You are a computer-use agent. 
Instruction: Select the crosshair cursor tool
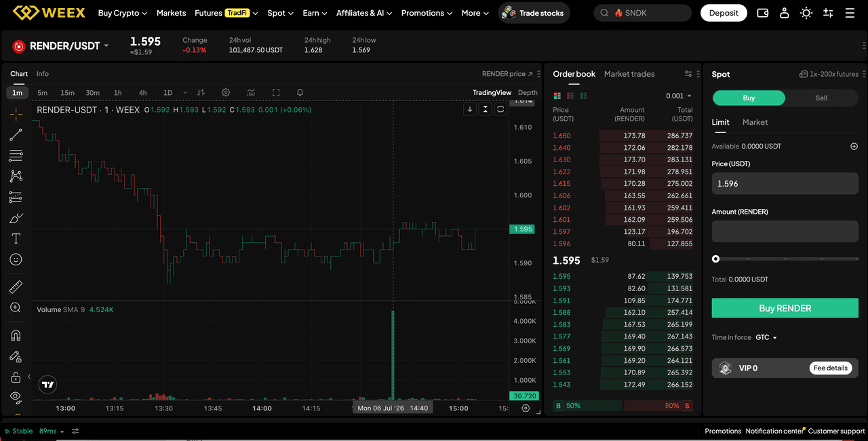coord(16,113)
